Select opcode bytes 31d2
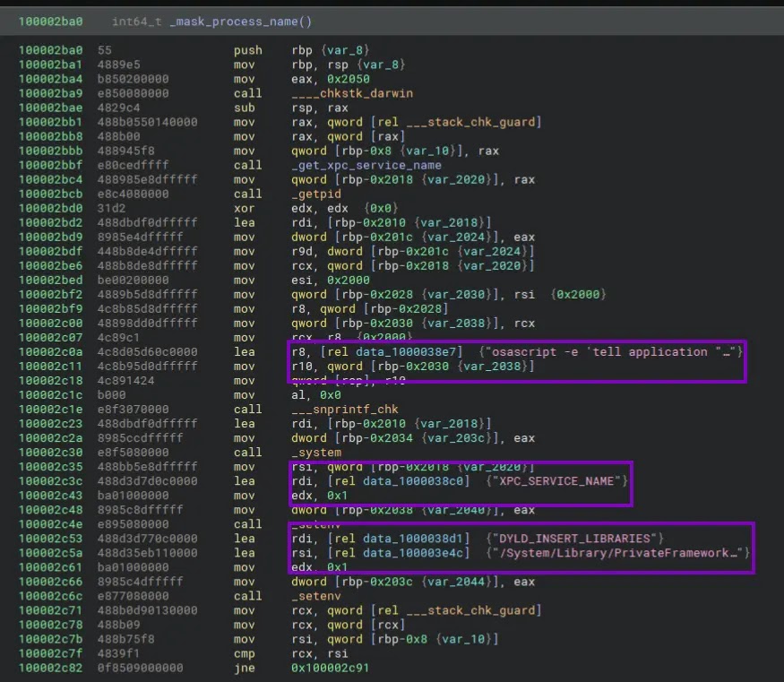This screenshot has height=682, width=784. tap(111, 209)
